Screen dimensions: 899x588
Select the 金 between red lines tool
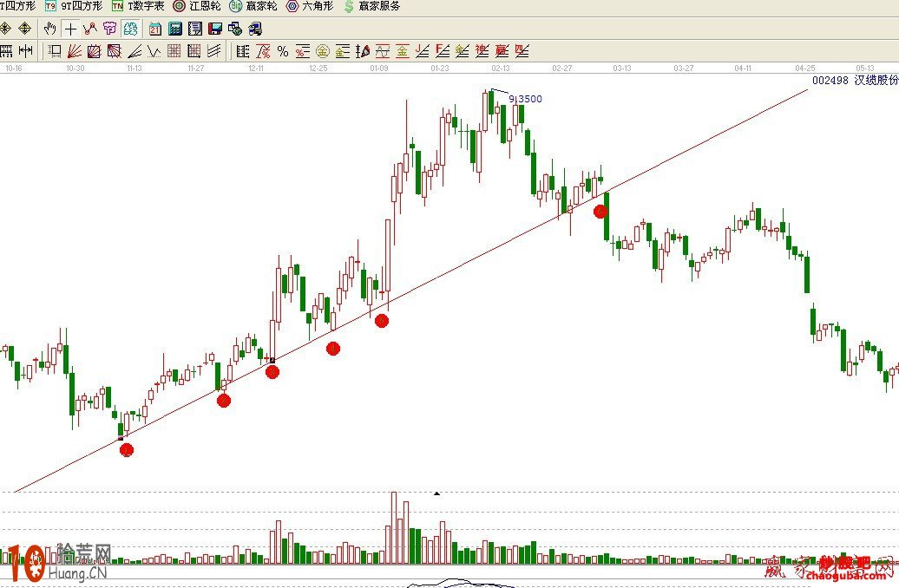point(403,51)
